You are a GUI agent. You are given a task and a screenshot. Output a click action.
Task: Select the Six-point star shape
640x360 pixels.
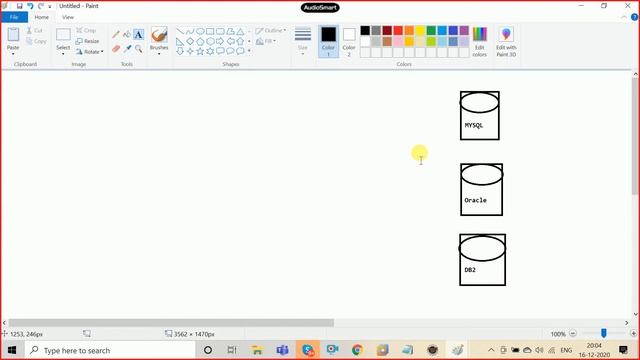pyautogui.click(x=210, y=51)
